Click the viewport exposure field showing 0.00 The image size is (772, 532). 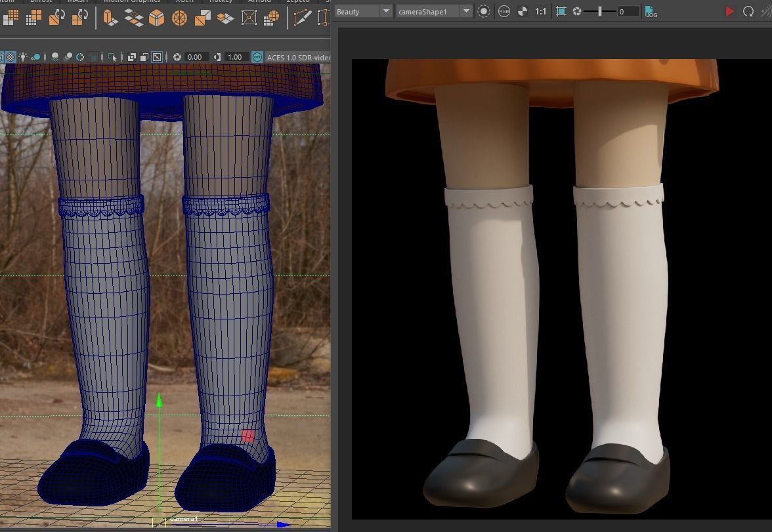pos(196,57)
